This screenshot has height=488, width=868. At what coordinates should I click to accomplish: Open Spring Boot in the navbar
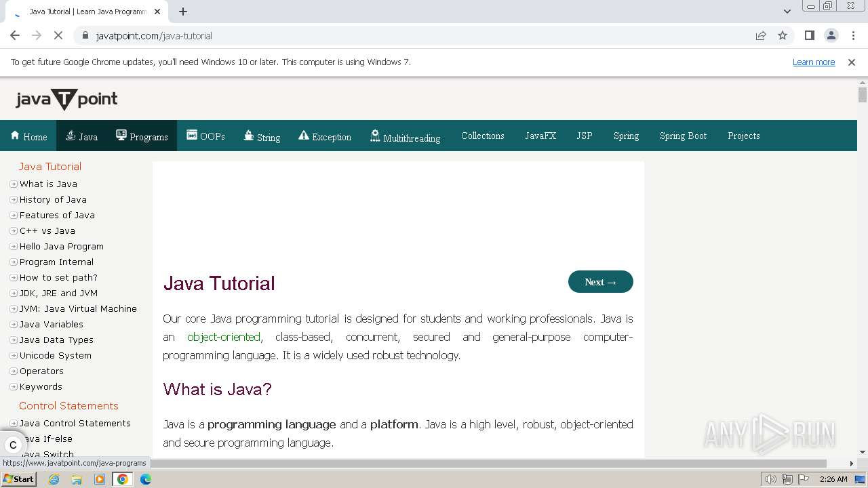coord(683,136)
